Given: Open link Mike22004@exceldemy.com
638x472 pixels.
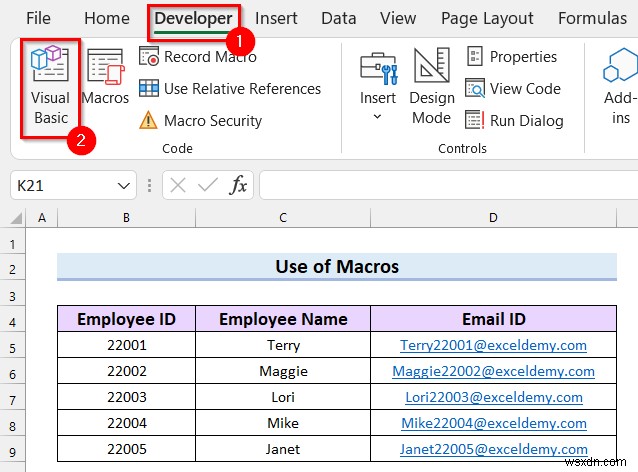Looking at the screenshot, I should (x=494, y=423).
